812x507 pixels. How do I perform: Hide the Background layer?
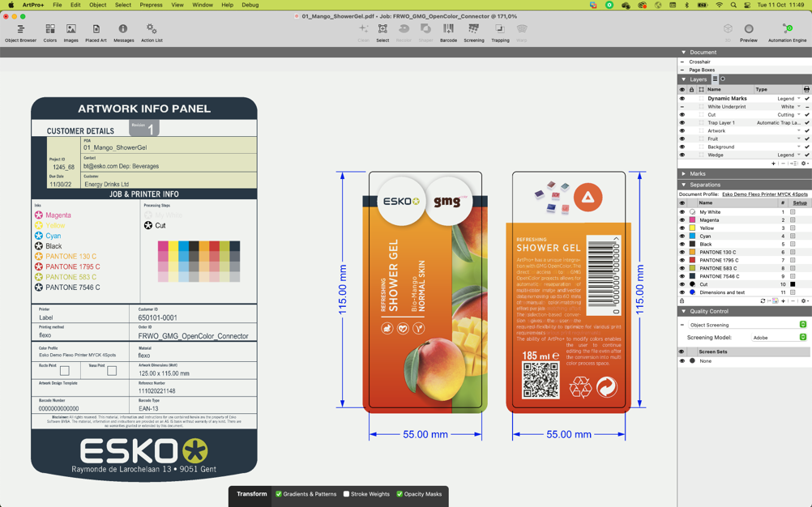(x=682, y=147)
